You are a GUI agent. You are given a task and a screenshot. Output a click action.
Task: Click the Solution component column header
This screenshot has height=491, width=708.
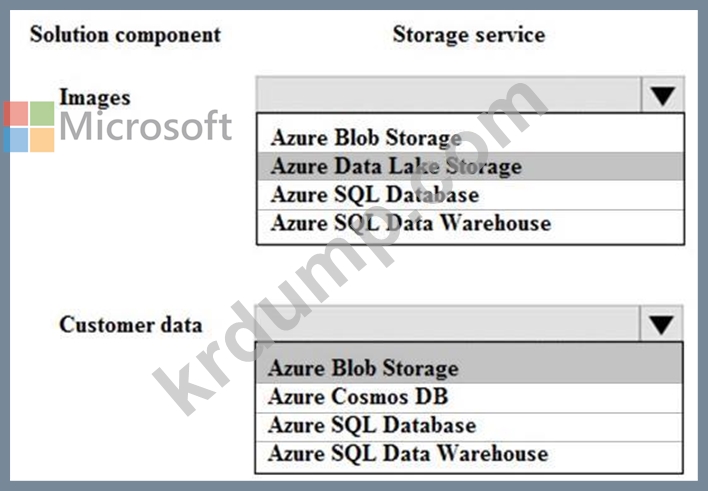point(125,35)
